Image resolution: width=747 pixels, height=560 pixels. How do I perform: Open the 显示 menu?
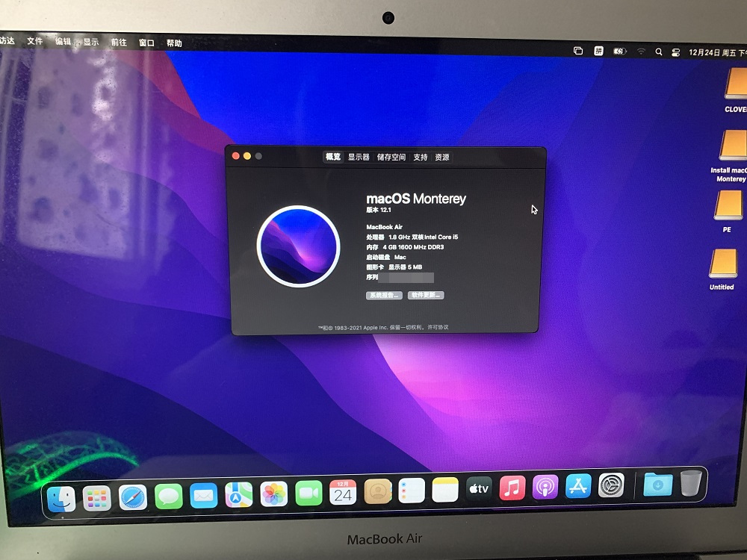point(91,42)
